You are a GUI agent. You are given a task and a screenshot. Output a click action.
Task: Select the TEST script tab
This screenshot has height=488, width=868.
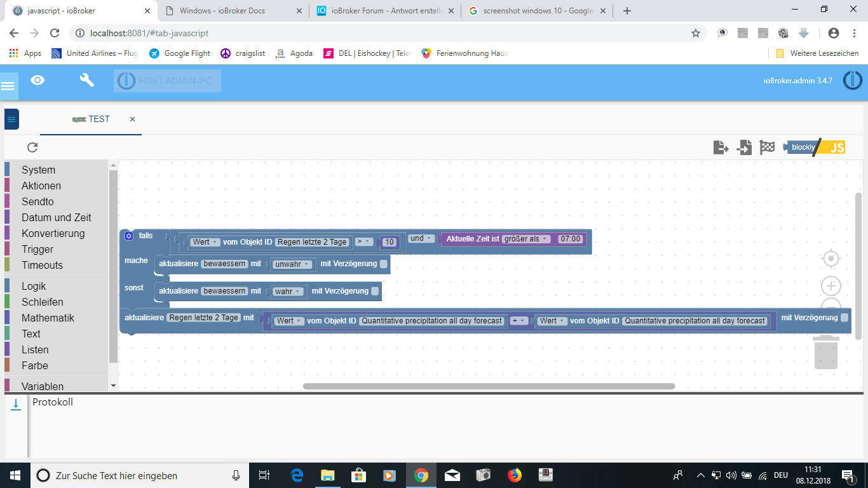point(91,119)
